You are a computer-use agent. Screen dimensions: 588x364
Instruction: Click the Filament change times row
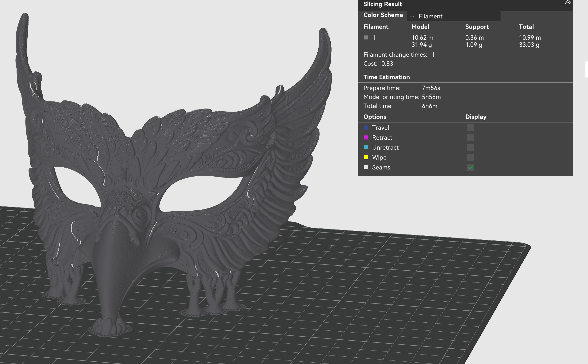click(x=399, y=55)
